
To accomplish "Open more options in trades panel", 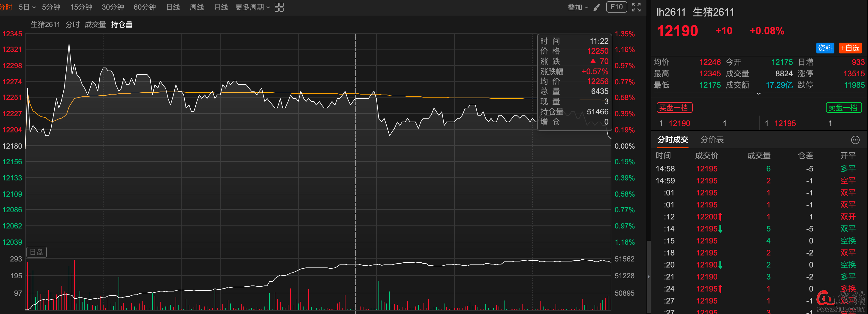I will coord(855,140).
